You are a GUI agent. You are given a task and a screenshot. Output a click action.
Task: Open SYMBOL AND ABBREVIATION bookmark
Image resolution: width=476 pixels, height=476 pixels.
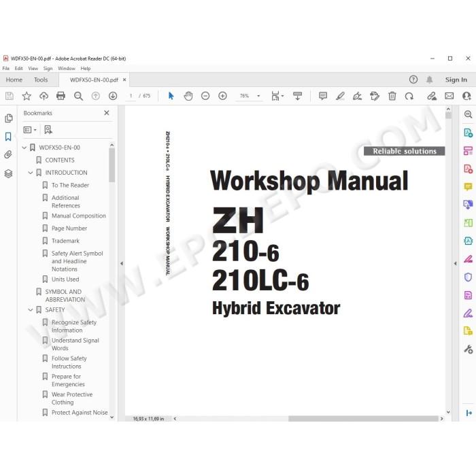[65, 296]
